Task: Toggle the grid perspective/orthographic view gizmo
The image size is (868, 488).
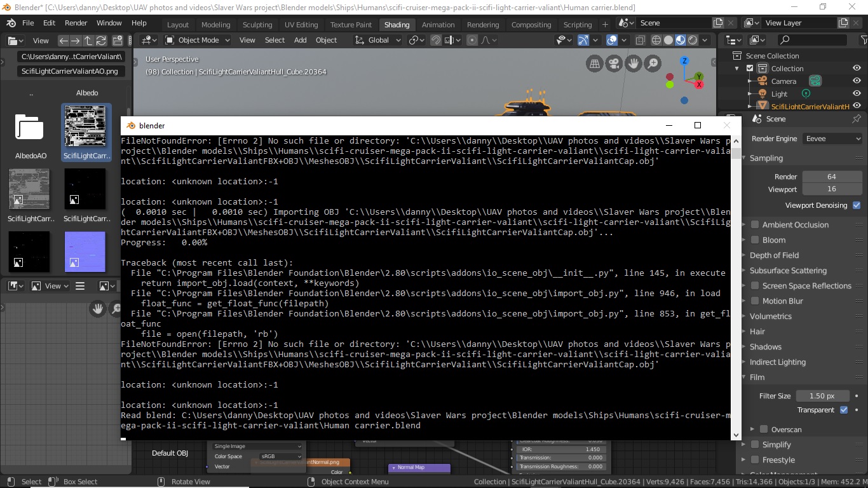Action: coord(595,64)
